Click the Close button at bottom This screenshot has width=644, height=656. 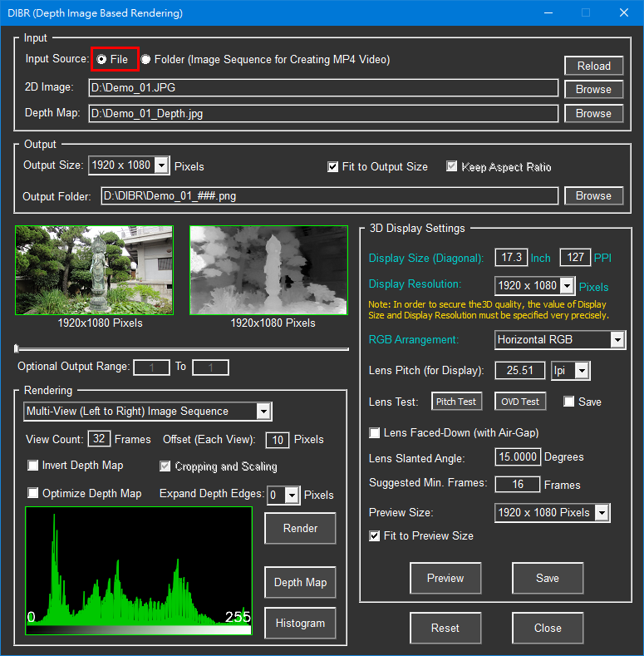[548, 628]
